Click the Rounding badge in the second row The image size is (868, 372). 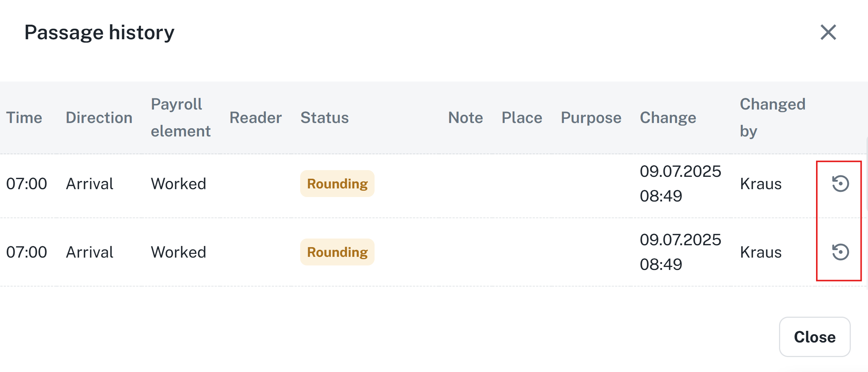[x=337, y=252]
